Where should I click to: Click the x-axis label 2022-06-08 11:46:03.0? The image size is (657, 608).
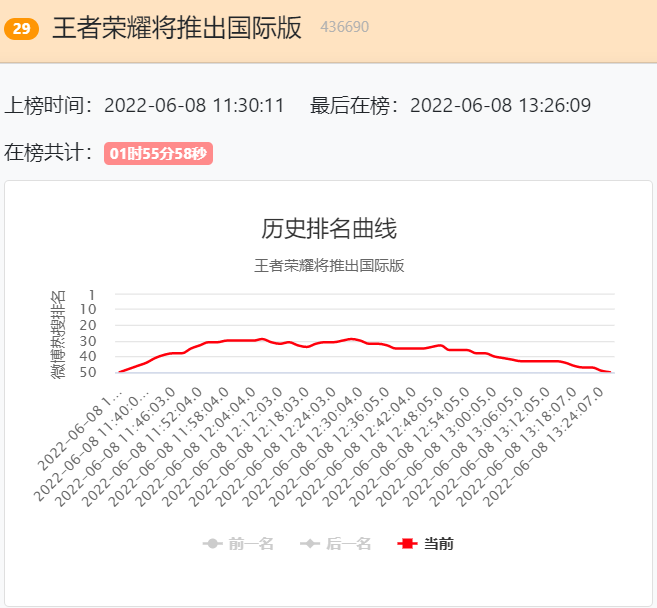point(115,447)
